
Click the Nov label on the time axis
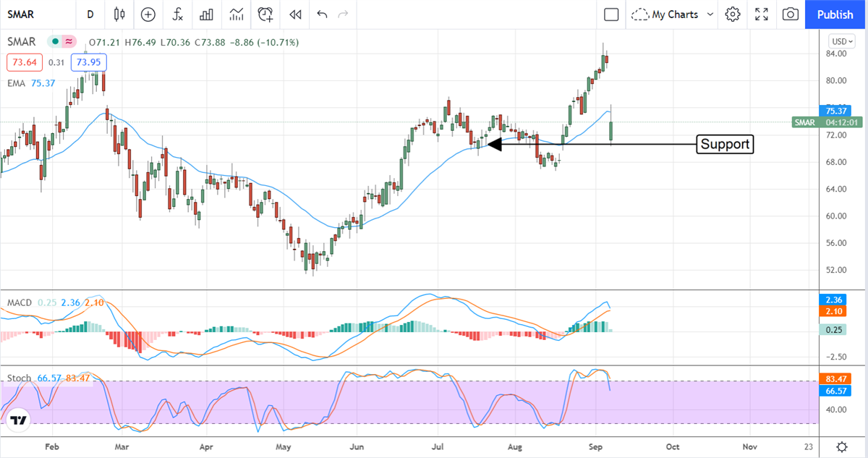(749, 447)
